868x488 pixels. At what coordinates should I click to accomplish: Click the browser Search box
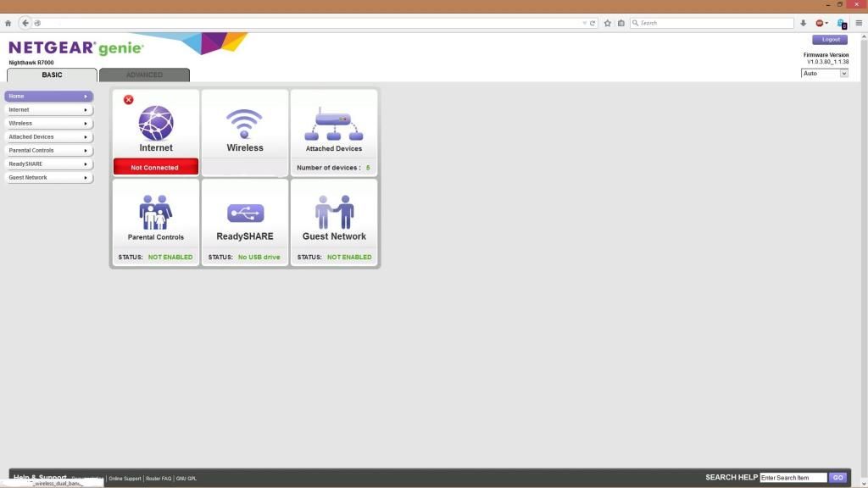[712, 23]
